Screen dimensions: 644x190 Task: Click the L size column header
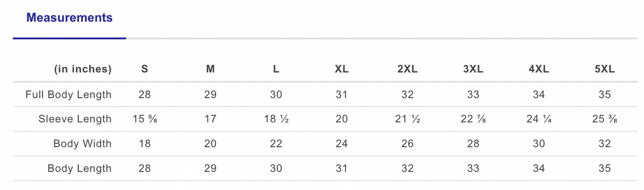click(276, 69)
